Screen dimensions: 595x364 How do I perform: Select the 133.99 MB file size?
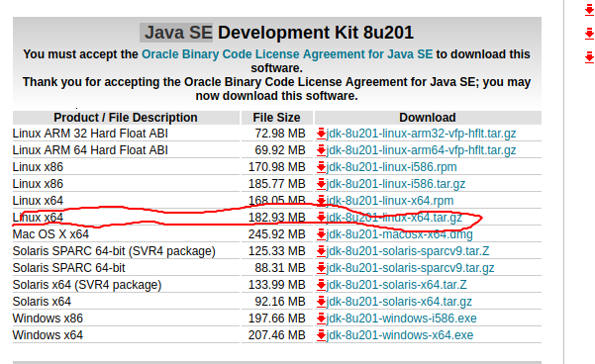(x=277, y=285)
